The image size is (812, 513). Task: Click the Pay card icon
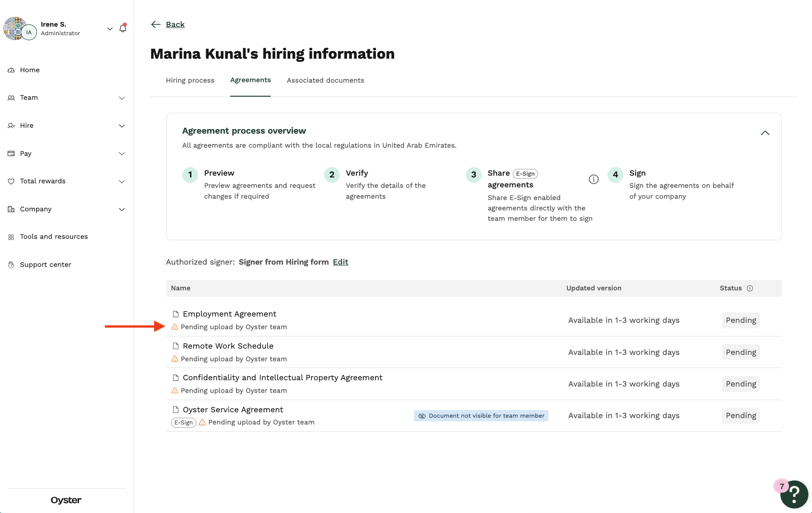tap(11, 154)
